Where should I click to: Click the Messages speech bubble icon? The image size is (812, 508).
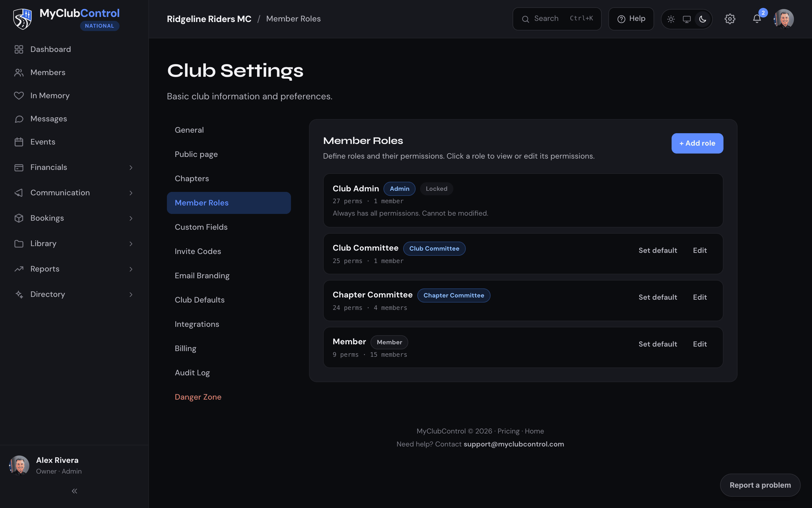[19, 119]
